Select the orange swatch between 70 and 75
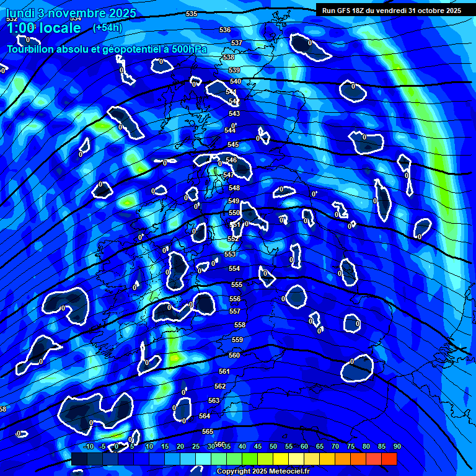The image size is (476, 476). 343,459
